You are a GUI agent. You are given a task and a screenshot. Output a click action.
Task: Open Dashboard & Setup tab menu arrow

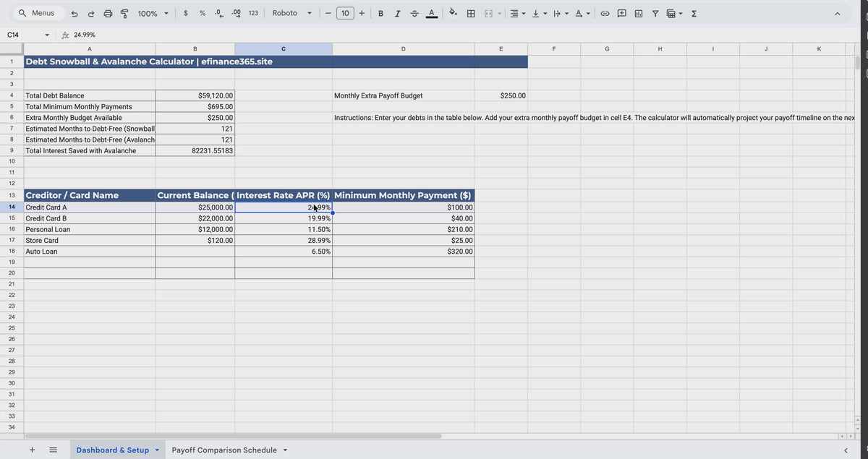157,450
